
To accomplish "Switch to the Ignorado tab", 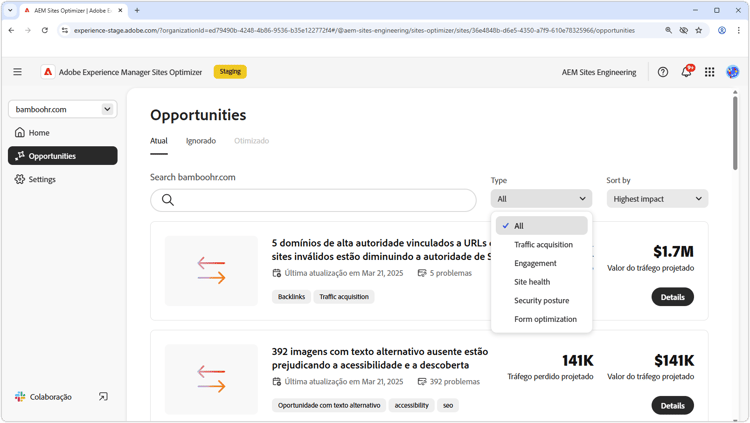I will [x=201, y=141].
